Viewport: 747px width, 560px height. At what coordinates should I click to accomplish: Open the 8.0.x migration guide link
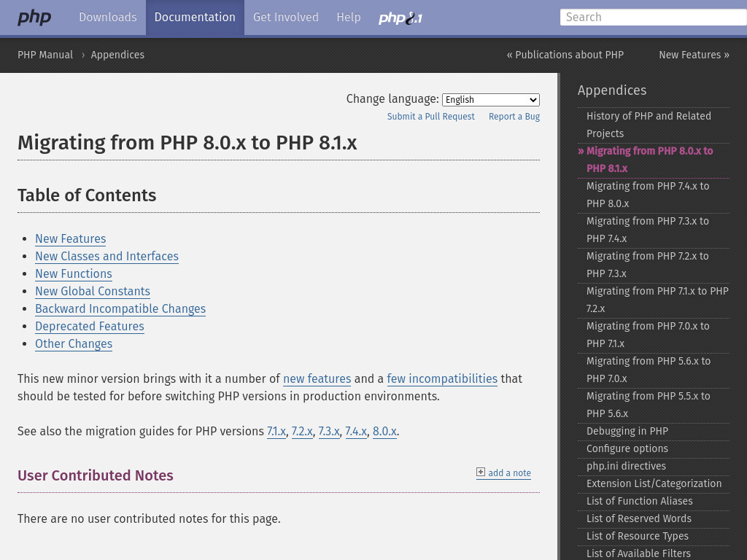[x=384, y=432]
